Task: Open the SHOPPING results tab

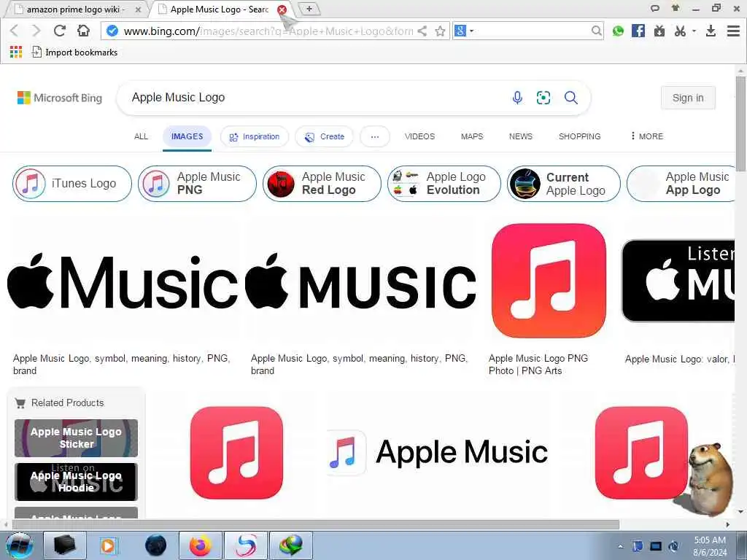Action: pyautogui.click(x=579, y=136)
